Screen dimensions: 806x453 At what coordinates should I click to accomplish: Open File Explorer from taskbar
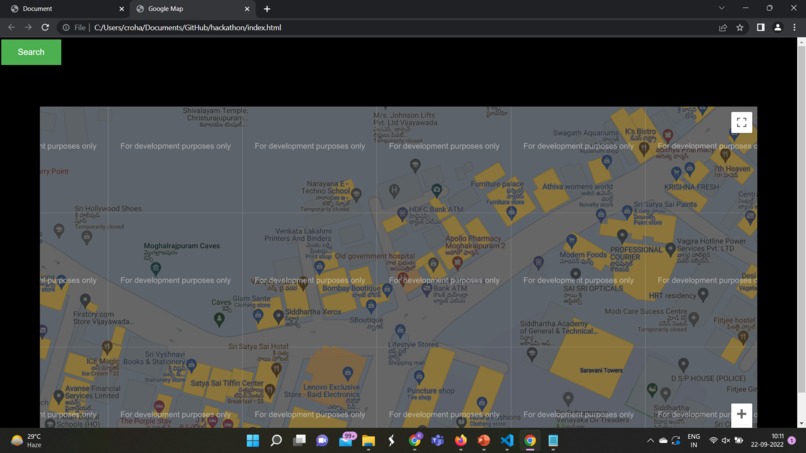(369, 441)
